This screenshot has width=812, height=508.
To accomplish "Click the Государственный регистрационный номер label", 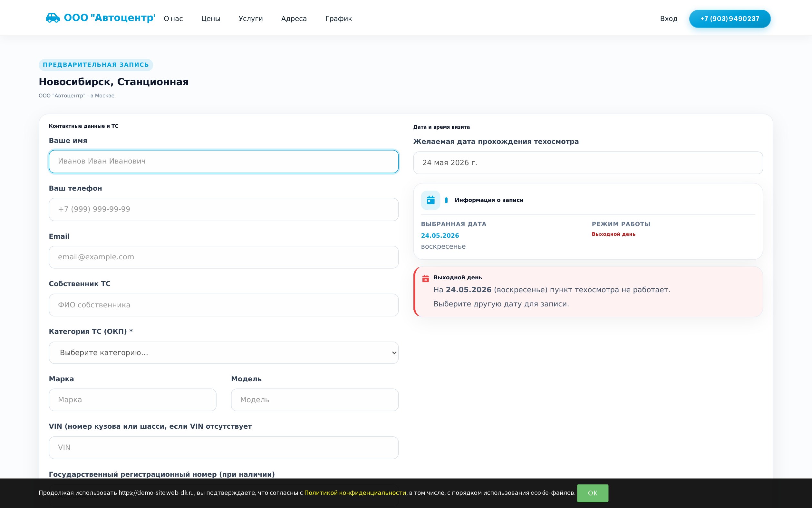I will [x=162, y=474].
